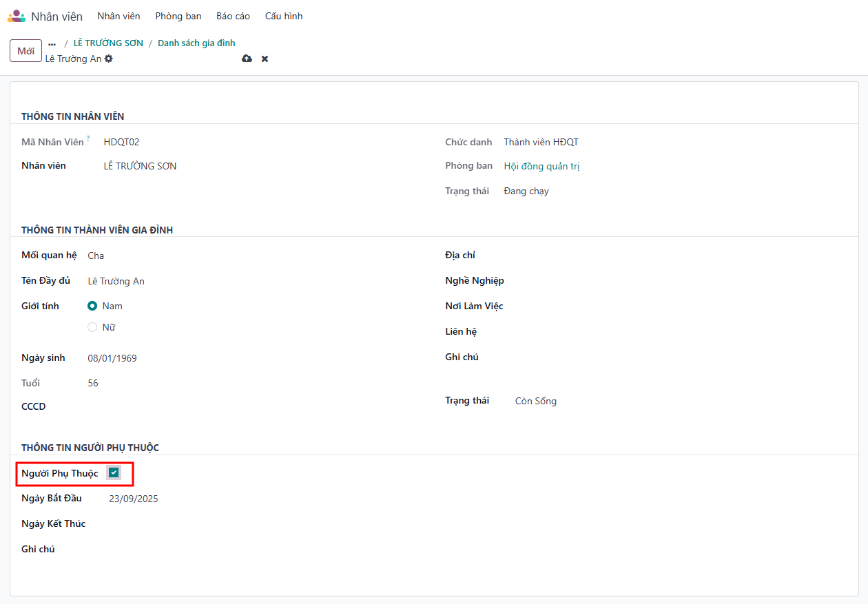The height and width of the screenshot is (604, 868).
Task: Open the Báo cáo menu
Action: 233,16
